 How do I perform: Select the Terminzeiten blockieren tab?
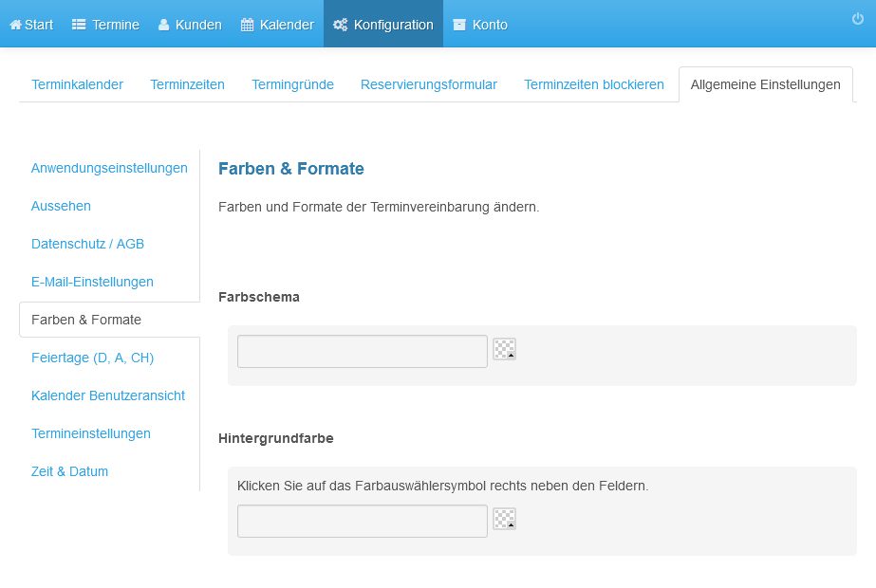[594, 84]
